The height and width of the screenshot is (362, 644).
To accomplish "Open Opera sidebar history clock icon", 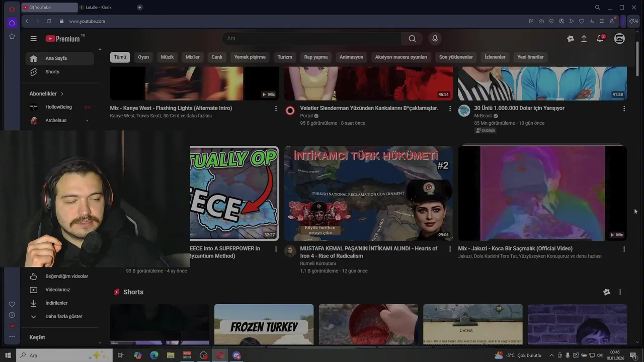I will [x=12, y=315].
